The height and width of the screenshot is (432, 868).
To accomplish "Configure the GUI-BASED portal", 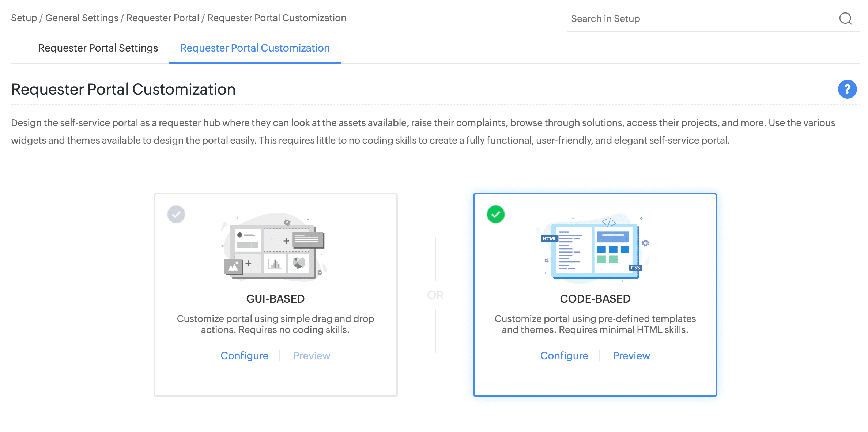I will pyautogui.click(x=244, y=355).
